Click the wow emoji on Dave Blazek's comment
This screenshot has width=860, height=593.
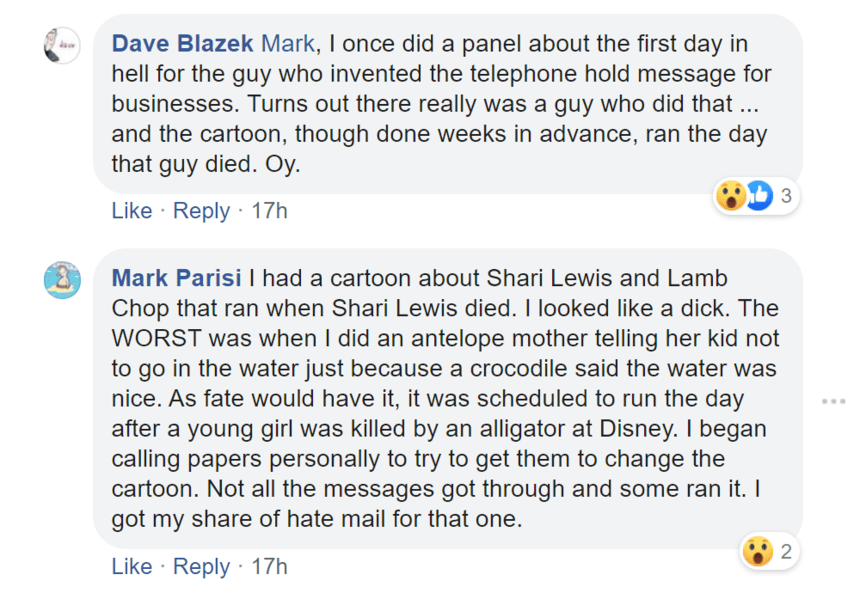pyautogui.click(x=730, y=197)
